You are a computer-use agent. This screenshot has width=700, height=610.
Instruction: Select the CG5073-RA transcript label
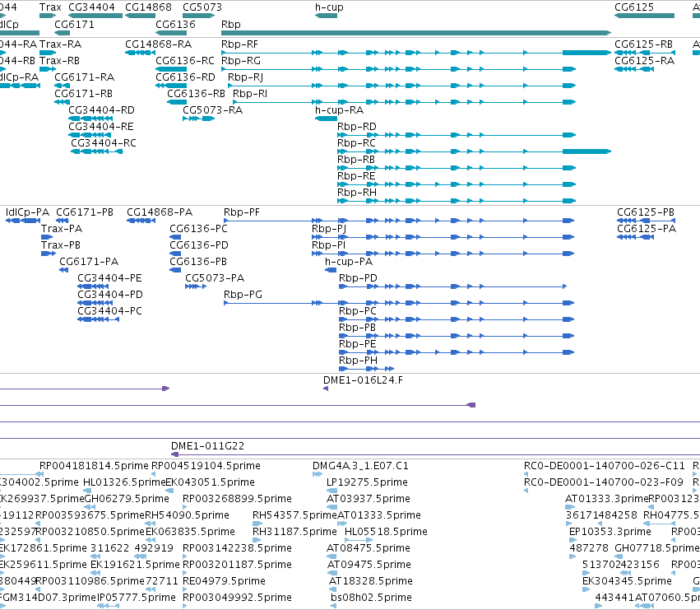pyautogui.click(x=212, y=110)
